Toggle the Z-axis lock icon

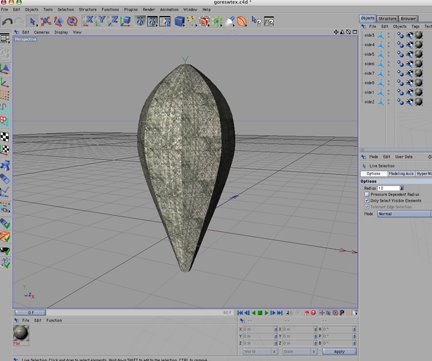[x=113, y=21]
